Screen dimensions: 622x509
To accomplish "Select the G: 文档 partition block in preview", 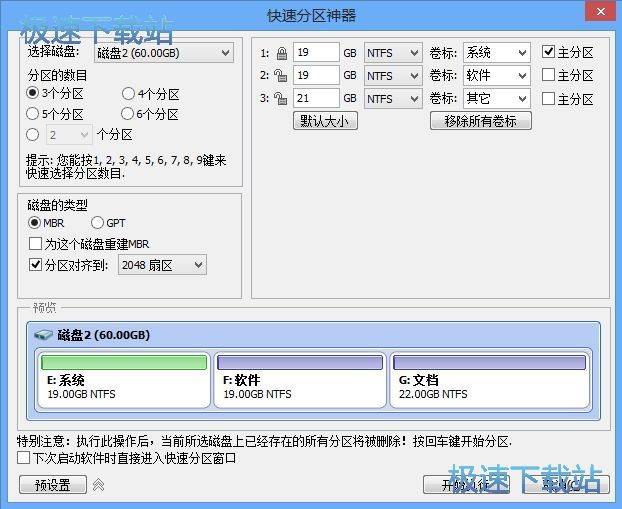I will (490, 380).
